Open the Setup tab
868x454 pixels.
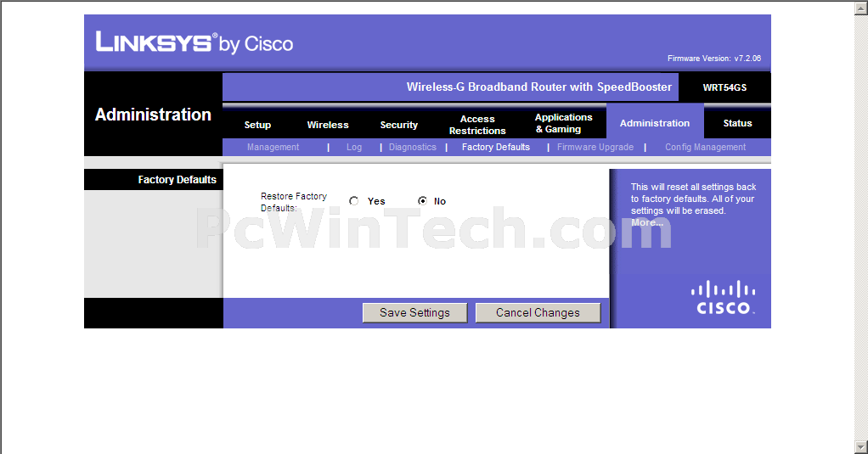point(257,125)
